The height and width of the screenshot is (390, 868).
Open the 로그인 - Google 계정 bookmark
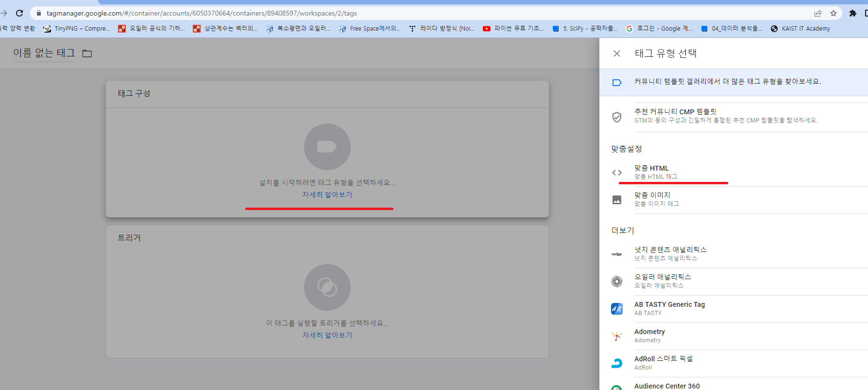coord(660,29)
